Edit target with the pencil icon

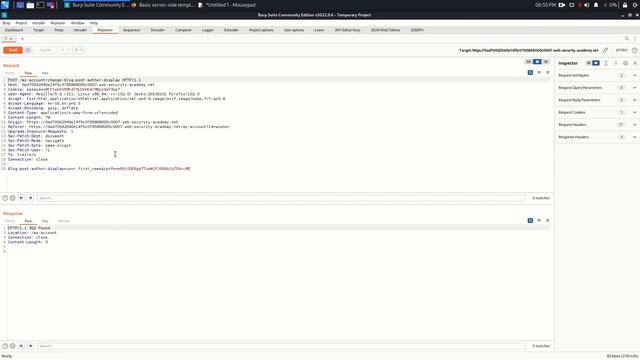pos(605,50)
